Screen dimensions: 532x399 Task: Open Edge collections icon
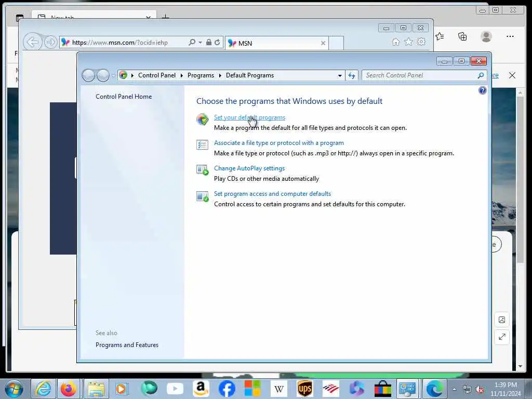point(462,36)
